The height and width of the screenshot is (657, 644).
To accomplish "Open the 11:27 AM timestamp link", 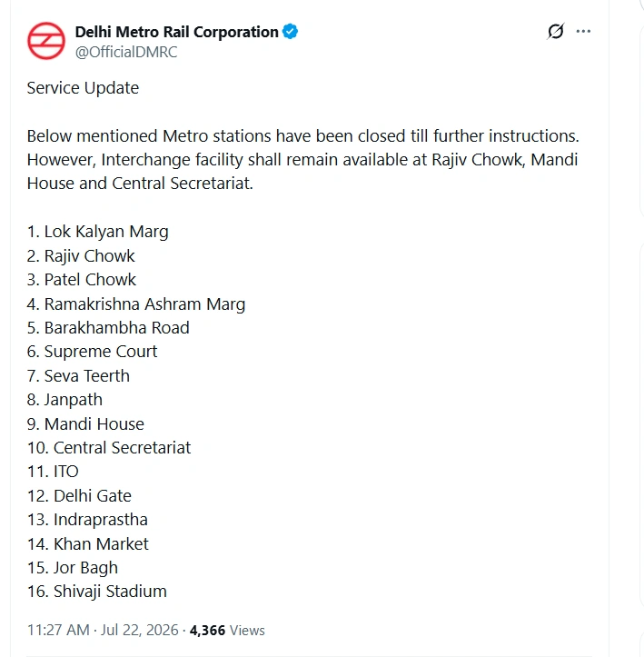I will point(58,630).
